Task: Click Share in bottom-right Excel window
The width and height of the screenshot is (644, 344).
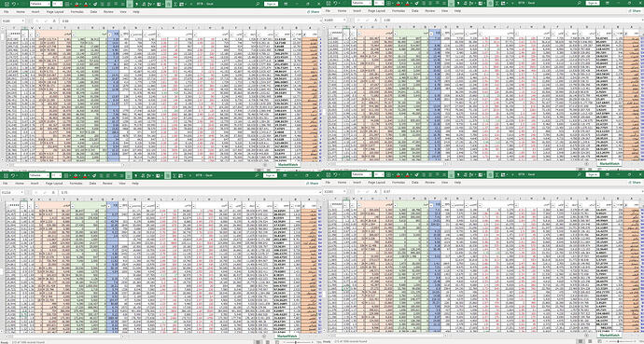Action: (x=636, y=182)
